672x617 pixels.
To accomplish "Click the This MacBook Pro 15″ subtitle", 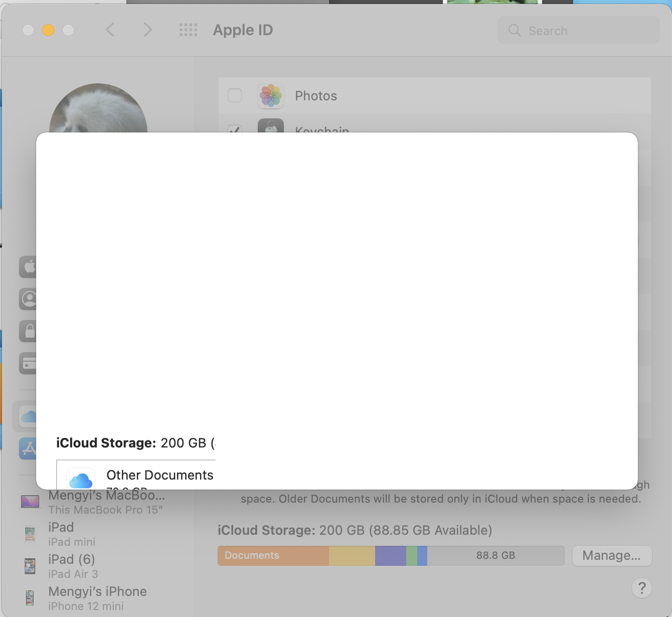I will (106, 510).
